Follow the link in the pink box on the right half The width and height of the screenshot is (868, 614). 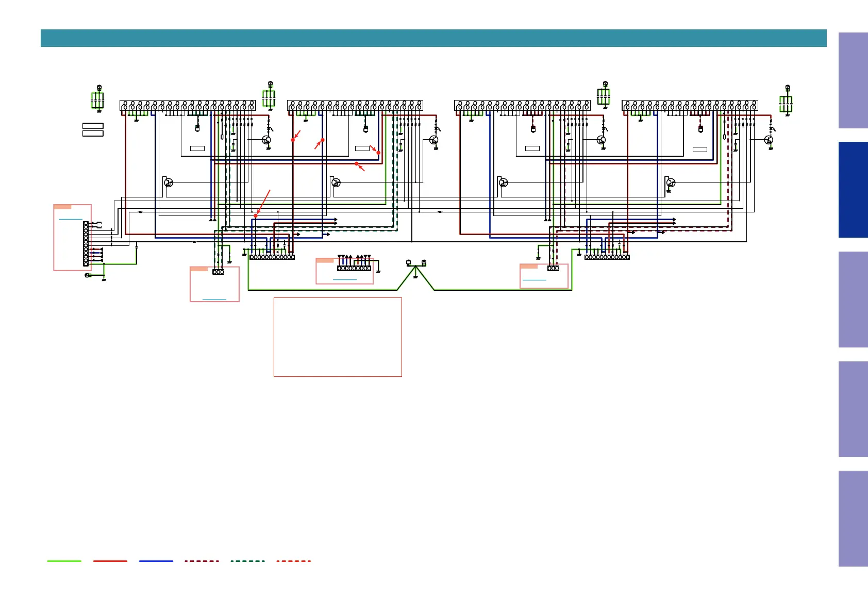[535, 280]
